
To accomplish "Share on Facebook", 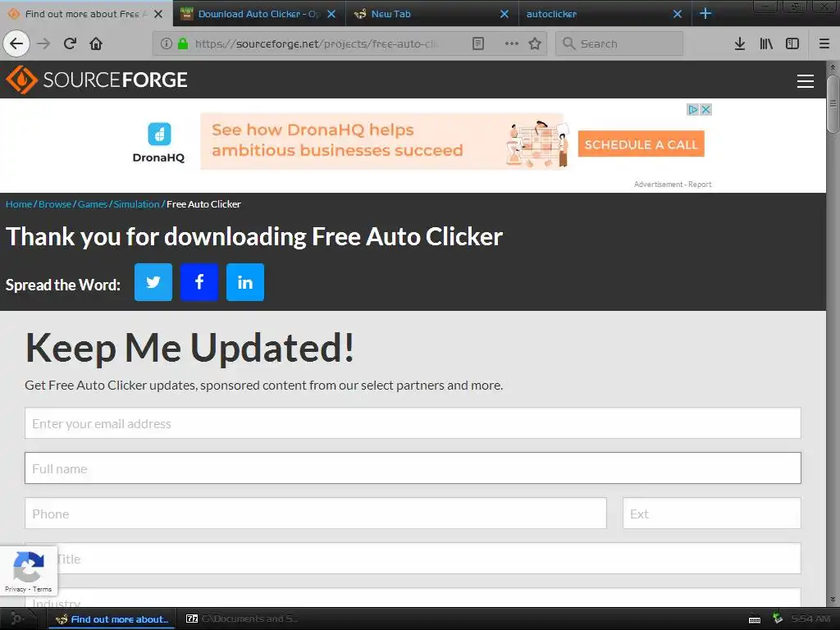I will 199,282.
